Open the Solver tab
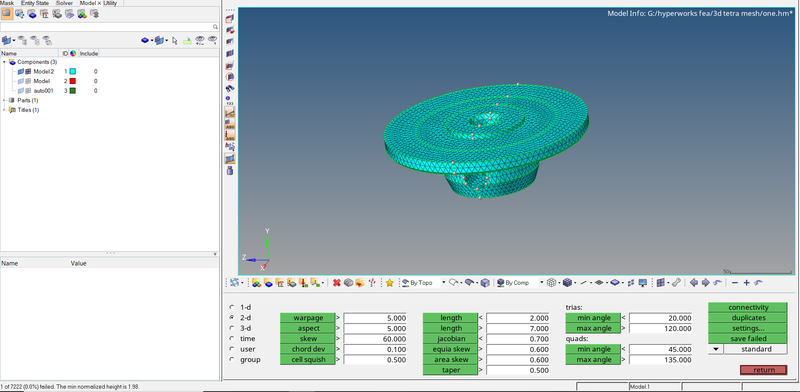 [64, 3]
